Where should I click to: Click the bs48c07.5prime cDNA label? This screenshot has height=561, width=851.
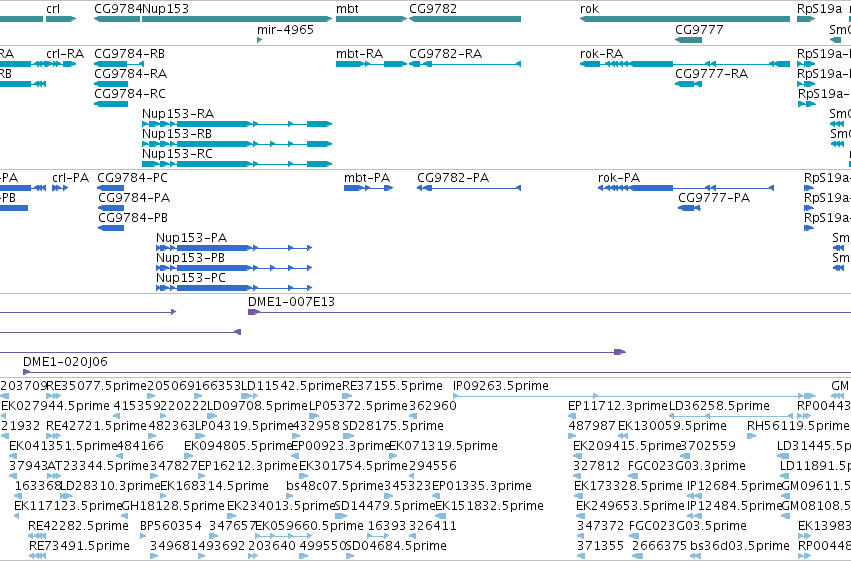click(x=335, y=486)
